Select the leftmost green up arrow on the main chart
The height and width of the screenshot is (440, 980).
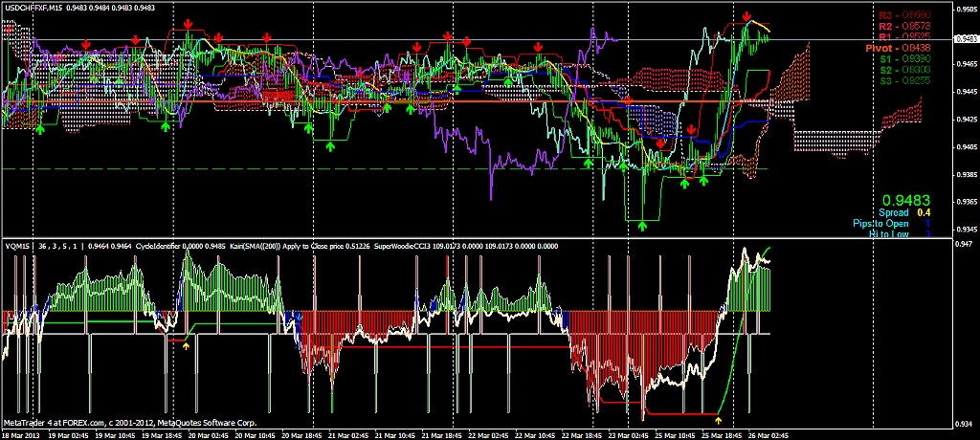tap(40, 126)
